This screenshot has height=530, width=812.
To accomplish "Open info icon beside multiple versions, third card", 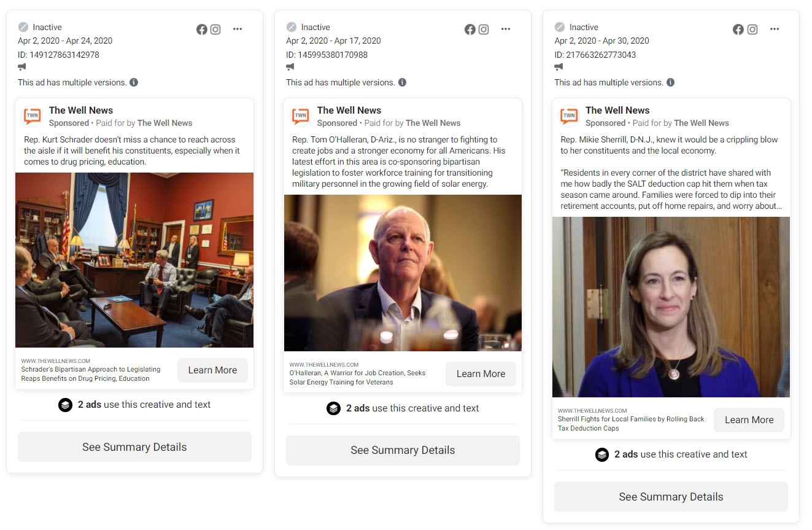I will pos(670,82).
